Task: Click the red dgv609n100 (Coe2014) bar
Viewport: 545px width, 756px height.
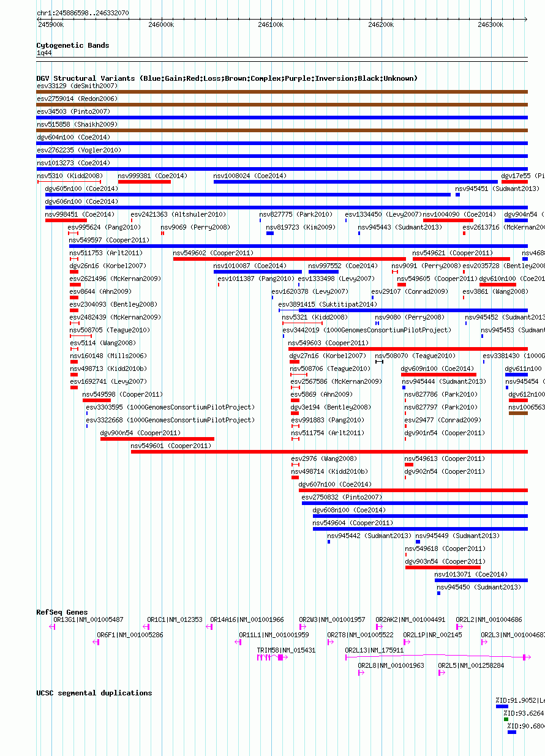Action: coord(438,375)
